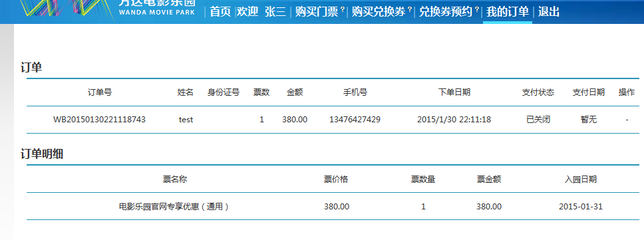Viewport: 644px width, 240px height.
Task: Click help question mark beside 购买兑换券
Action: click(409, 9)
